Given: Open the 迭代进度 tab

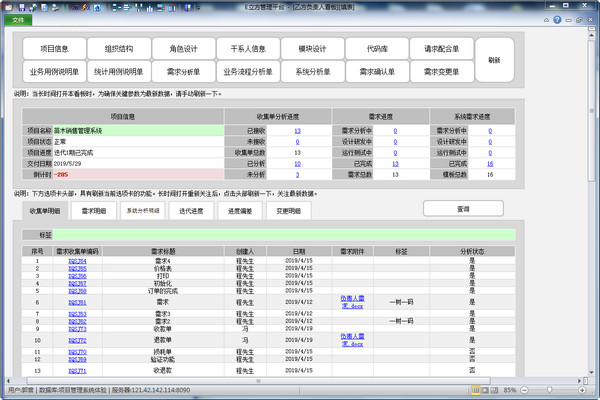Looking at the screenshot, I should 190,211.
